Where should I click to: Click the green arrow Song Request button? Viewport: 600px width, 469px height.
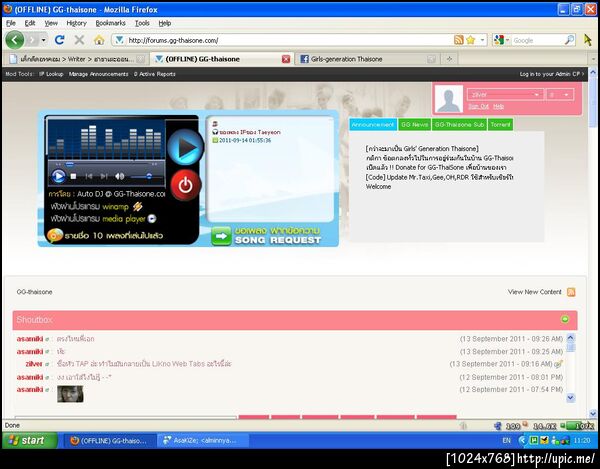pos(222,236)
